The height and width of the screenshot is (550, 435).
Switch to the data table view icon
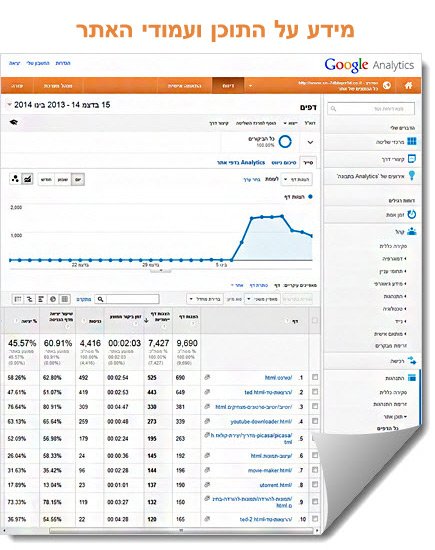coord(65,299)
